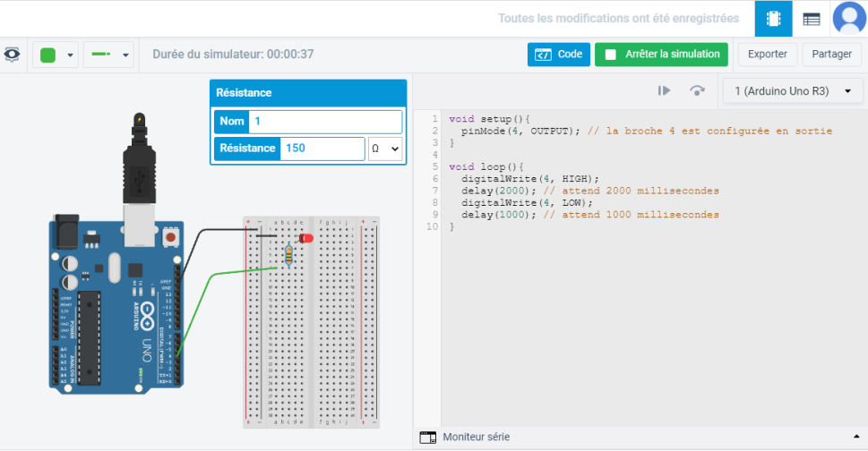Toggle the eye visibility icon

(x=12, y=55)
